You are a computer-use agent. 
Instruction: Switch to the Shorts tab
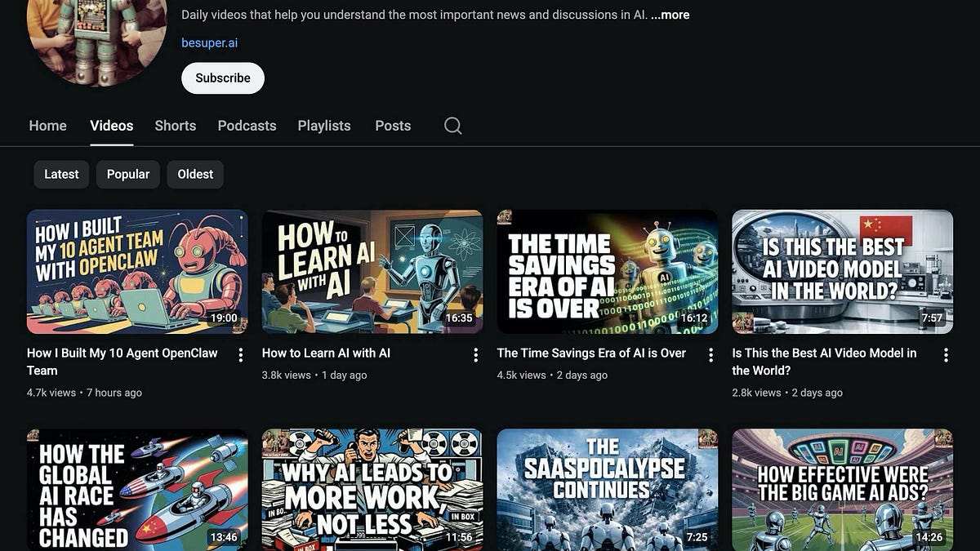click(176, 126)
